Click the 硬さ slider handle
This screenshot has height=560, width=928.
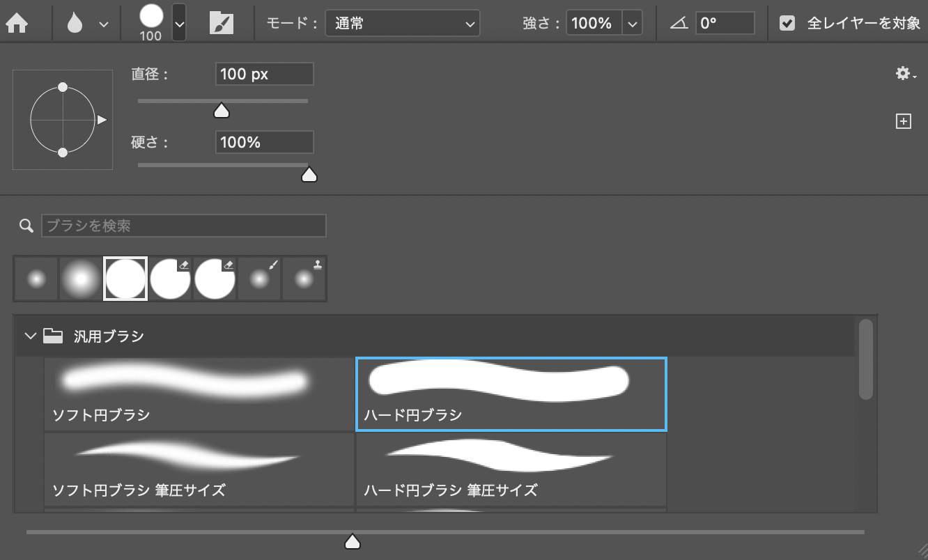309,175
